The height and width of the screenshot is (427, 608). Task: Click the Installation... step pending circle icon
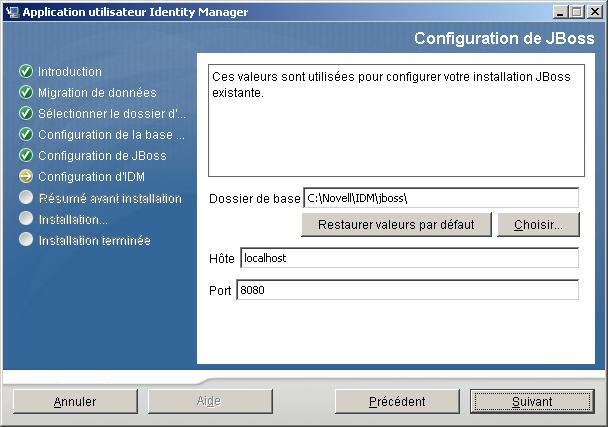click(26, 219)
